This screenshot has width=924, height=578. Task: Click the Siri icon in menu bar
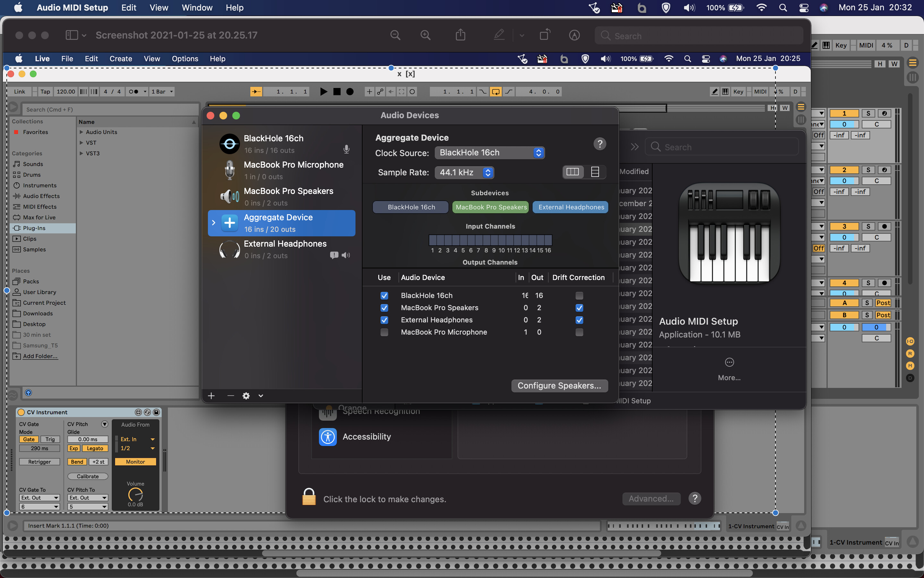tap(824, 8)
